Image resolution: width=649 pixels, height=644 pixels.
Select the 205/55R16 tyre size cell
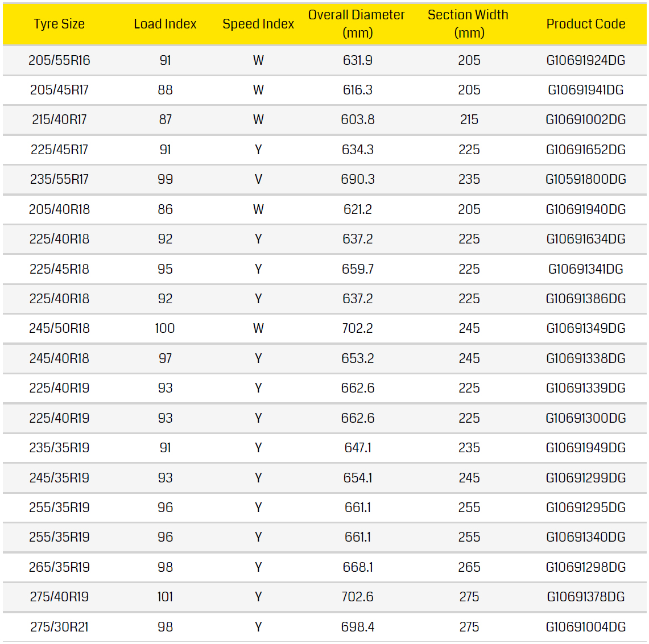(59, 60)
